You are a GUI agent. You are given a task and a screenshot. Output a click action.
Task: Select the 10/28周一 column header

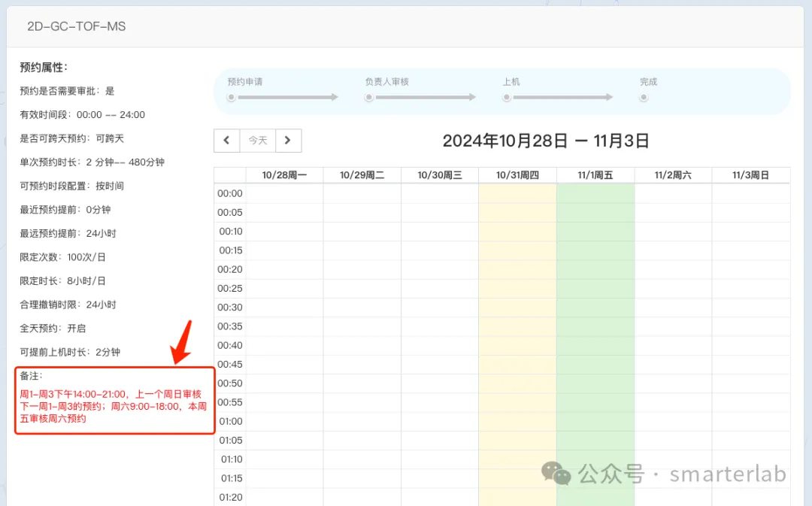[x=284, y=175]
